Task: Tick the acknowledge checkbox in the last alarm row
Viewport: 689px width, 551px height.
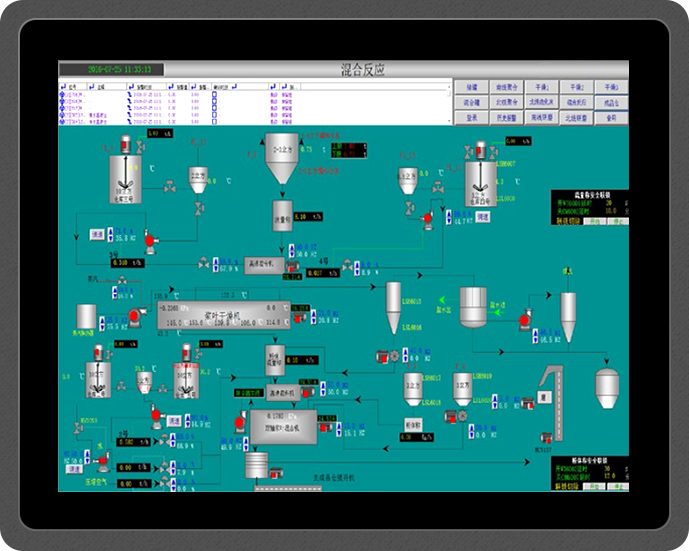Action: tap(216, 121)
